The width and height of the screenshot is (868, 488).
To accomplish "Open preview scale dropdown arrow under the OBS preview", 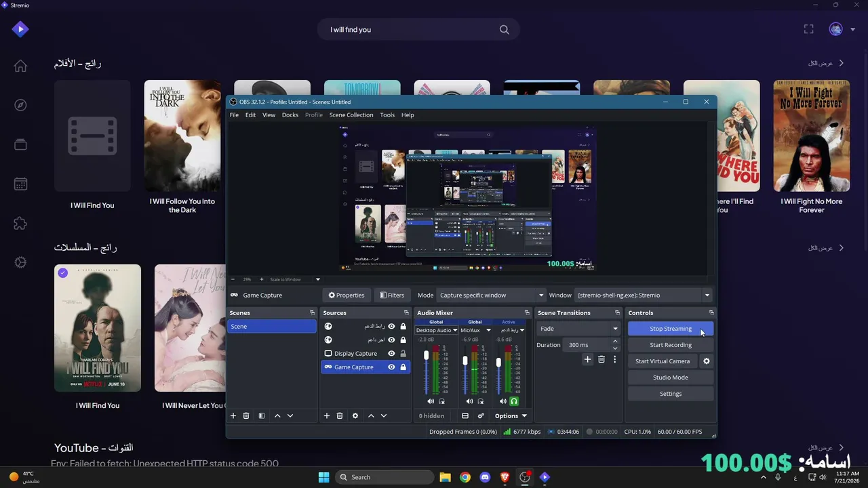I will tap(317, 279).
